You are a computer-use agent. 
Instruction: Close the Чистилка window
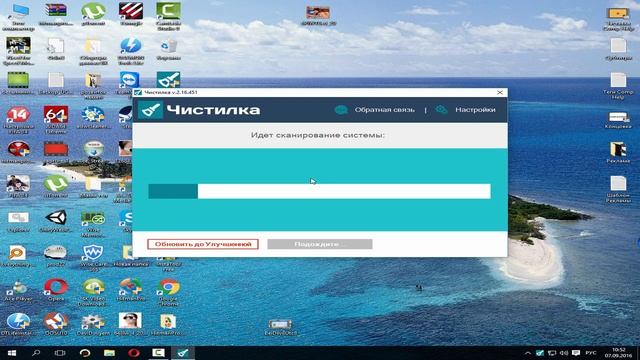(500, 93)
